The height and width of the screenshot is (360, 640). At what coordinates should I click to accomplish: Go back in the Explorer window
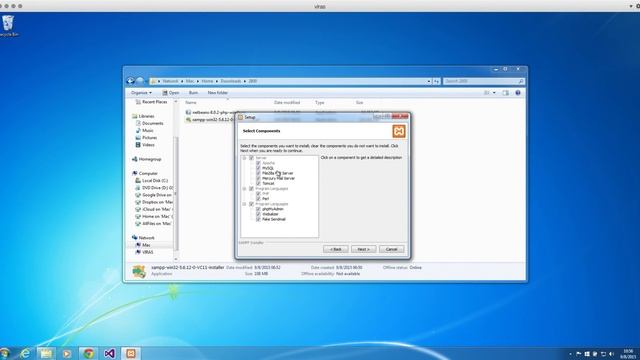point(130,81)
